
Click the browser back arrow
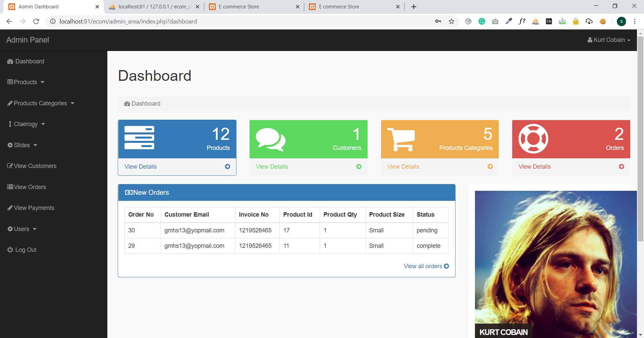point(9,21)
